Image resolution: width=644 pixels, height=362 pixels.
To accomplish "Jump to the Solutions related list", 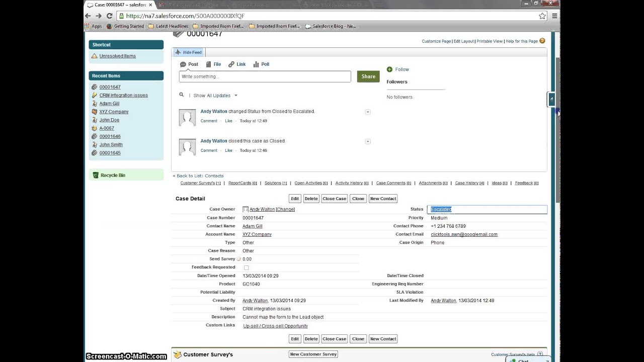I will pyautogui.click(x=276, y=183).
